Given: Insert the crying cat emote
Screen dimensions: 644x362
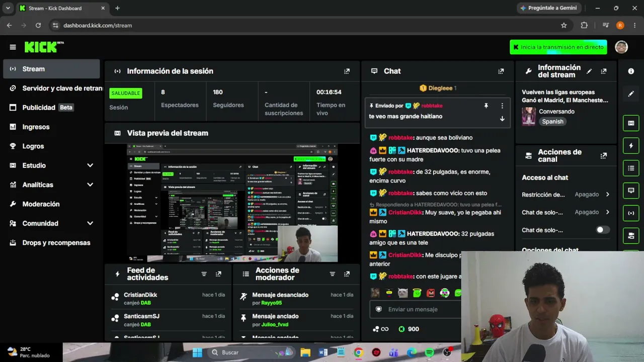Looking at the screenshot, I should [403, 293].
